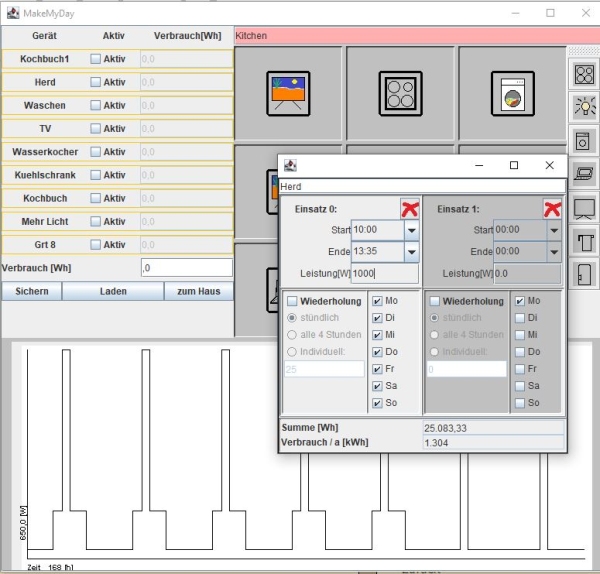
Task: Open Start time dropdown of Einsatz 0
Action: [411, 230]
